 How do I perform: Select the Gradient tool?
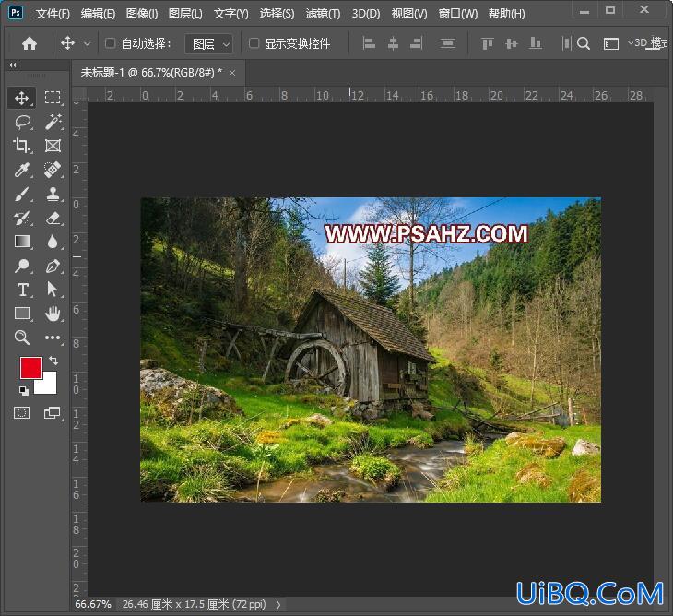click(22, 242)
